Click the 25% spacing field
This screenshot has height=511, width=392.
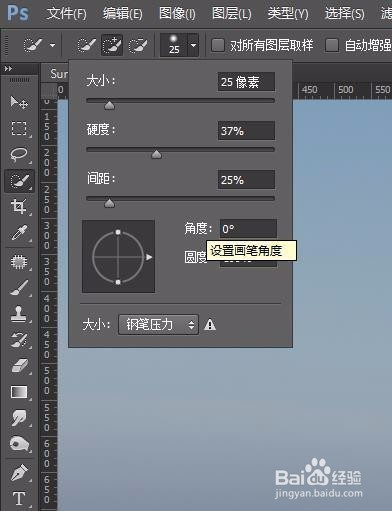pyautogui.click(x=246, y=180)
